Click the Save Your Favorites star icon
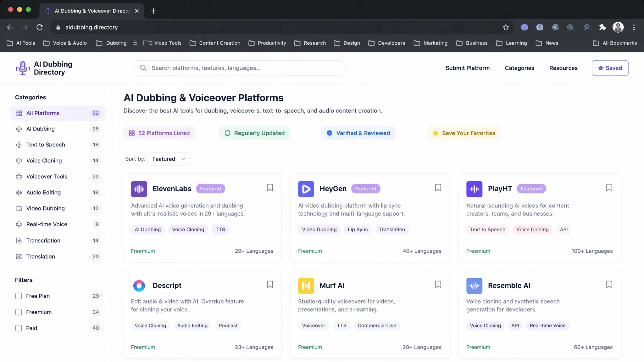Screen dimensions: 644x362 click(435, 133)
